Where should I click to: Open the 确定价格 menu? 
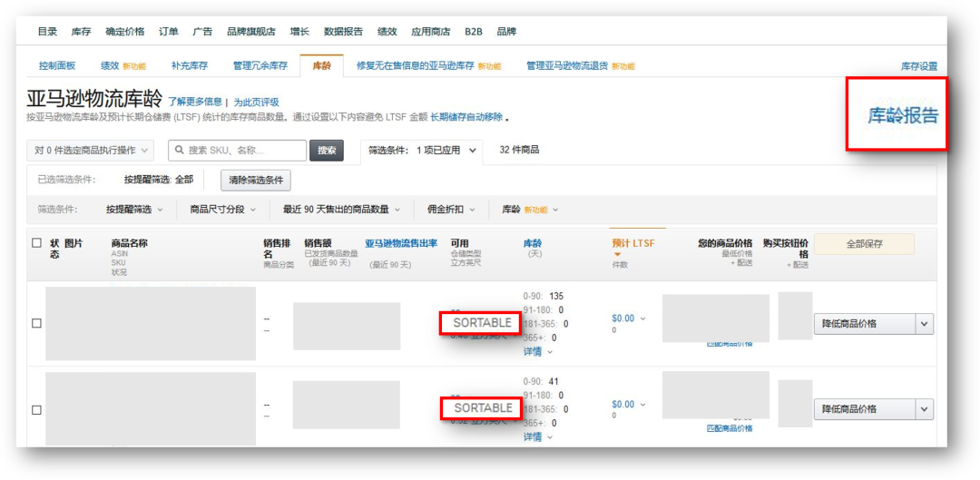(x=125, y=32)
